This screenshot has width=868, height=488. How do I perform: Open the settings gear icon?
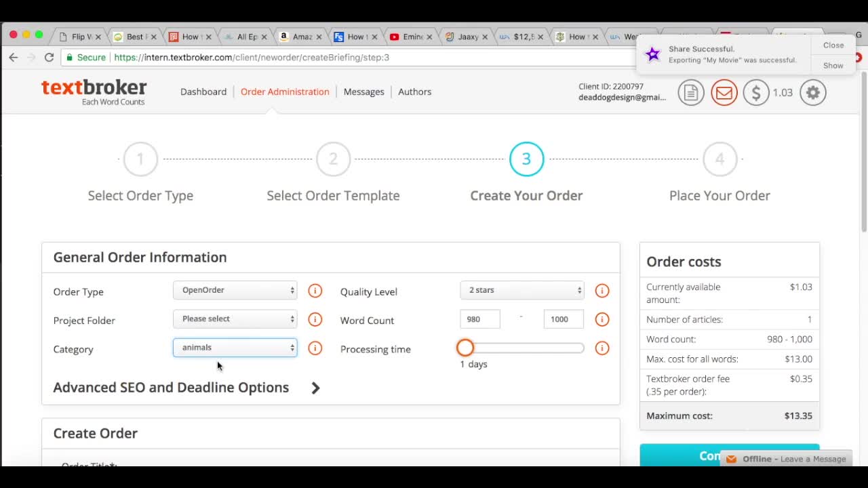[x=813, y=92]
